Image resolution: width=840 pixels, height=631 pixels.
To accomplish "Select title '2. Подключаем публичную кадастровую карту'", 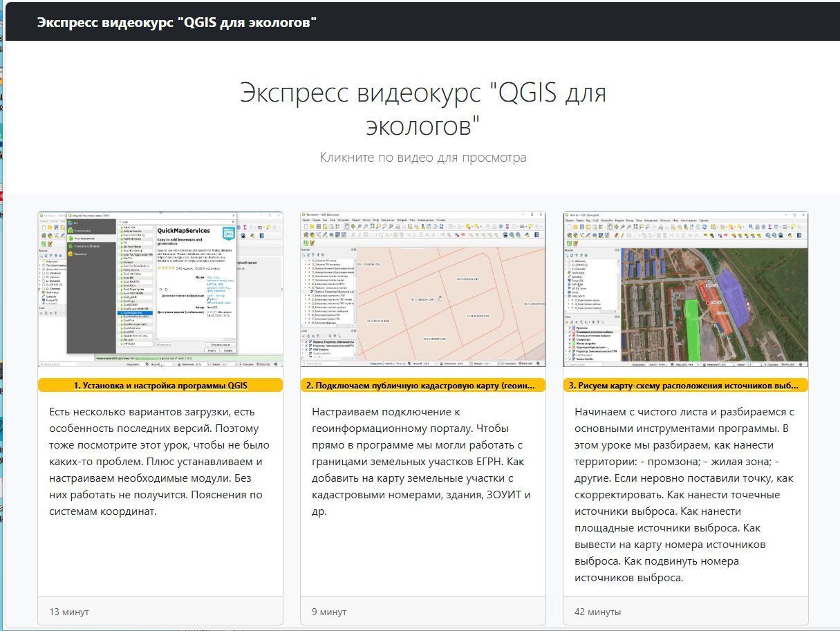I will (422, 386).
